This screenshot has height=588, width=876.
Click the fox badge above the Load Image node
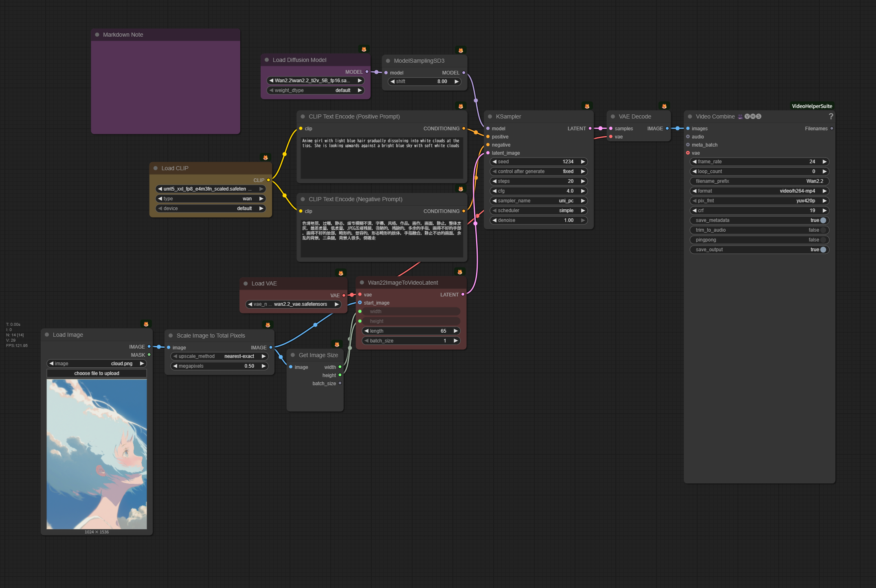click(146, 324)
